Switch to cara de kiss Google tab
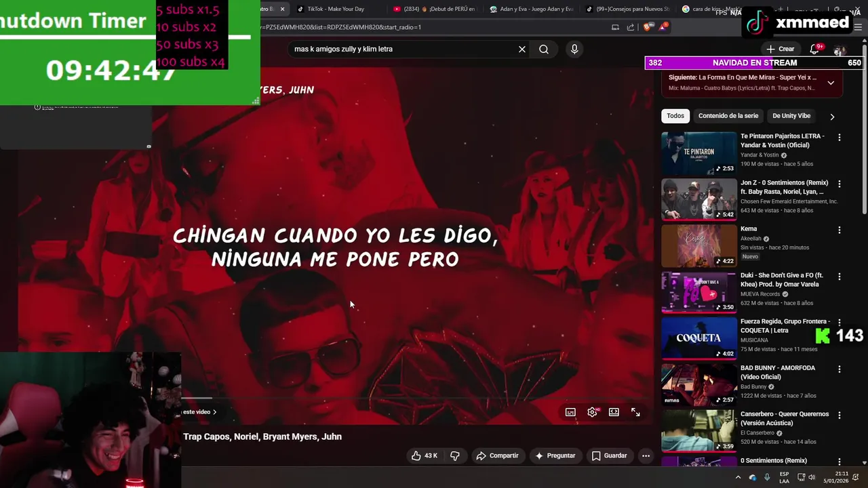The height and width of the screenshot is (488, 868). 712,9
